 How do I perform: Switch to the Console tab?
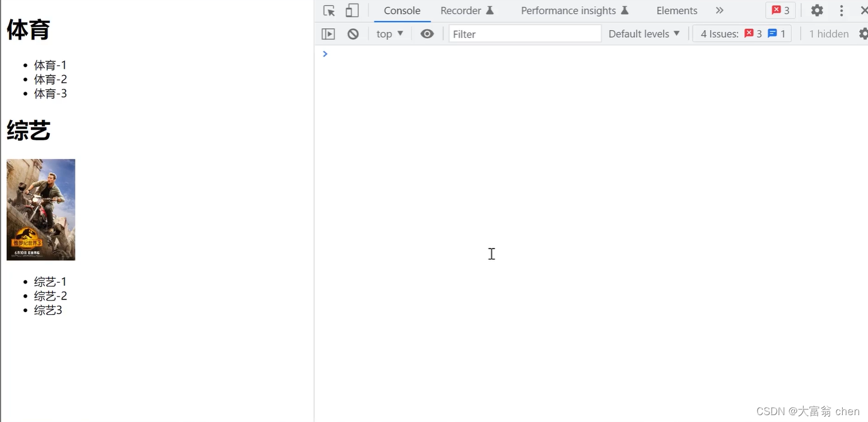(402, 11)
